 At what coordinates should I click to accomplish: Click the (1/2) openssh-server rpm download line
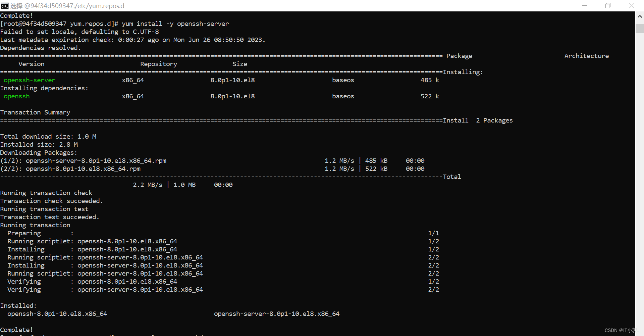[x=212, y=161]
